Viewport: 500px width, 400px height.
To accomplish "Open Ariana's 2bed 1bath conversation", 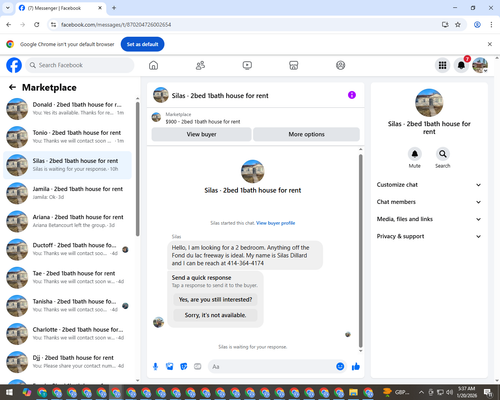I will pos(68,221).
